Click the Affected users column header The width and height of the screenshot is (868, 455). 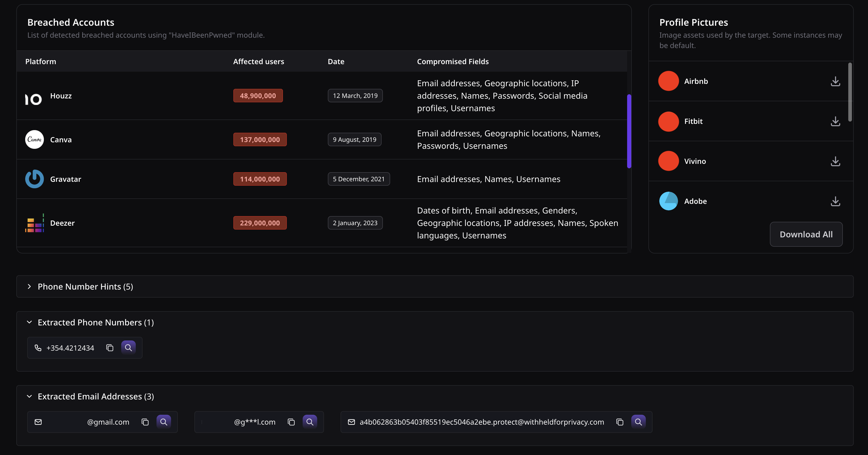(259, 62)
